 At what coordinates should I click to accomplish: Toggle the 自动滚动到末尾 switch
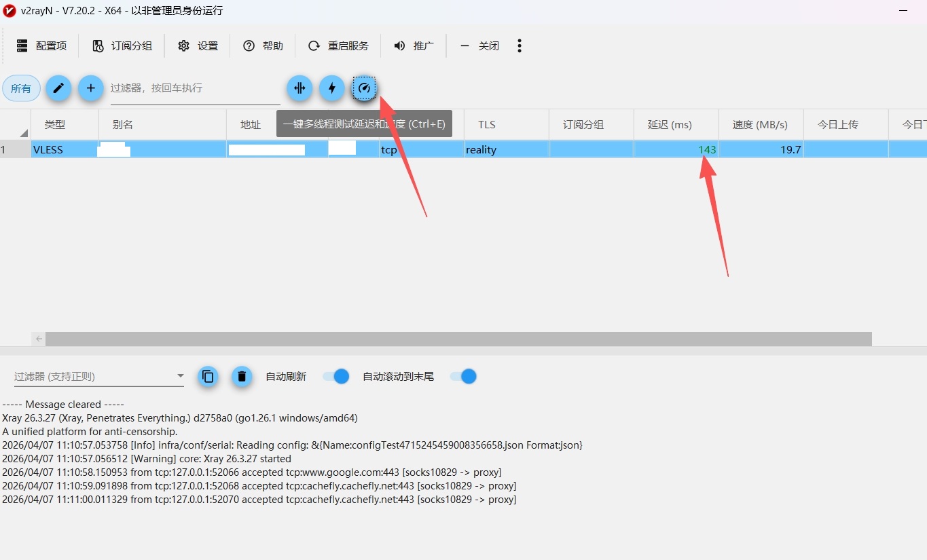click(x=464, y=376)
